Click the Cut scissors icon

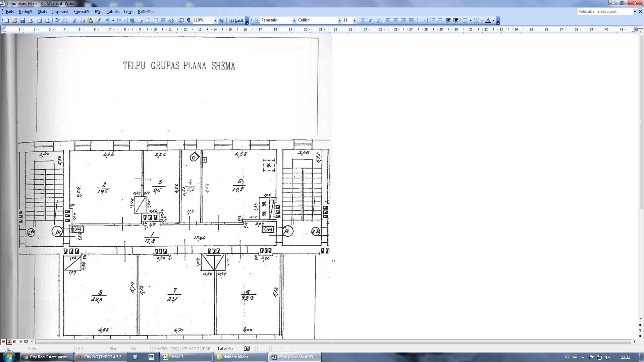74,20
